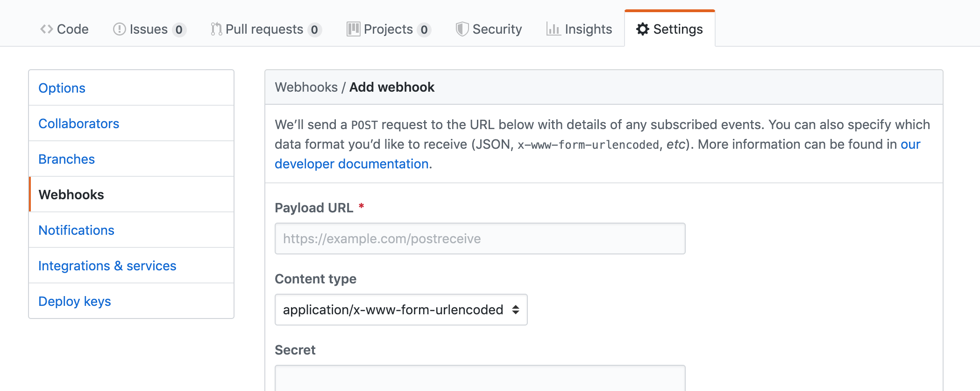The width and height of the screenshot is (980, 391).
Task: Click the Settings gear icon
Action: coord(643,29)
